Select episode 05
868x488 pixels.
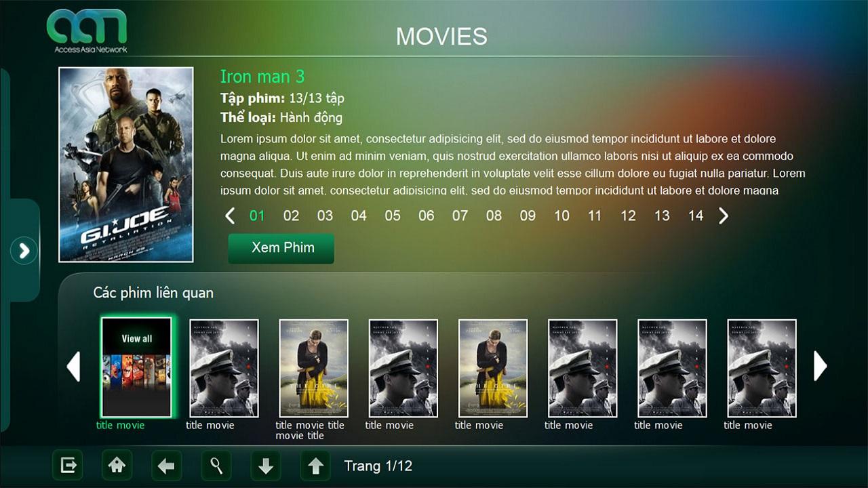[393, 216]
